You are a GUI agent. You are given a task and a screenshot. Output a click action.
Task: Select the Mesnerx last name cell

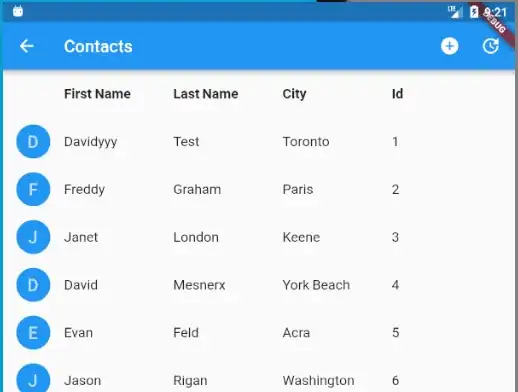tap(199, 285)
